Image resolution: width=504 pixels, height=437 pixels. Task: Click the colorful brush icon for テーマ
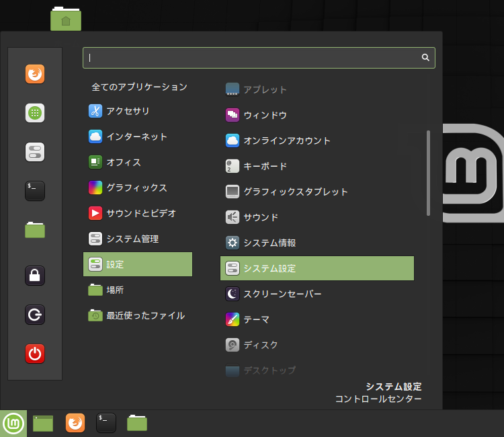(233, 319)
